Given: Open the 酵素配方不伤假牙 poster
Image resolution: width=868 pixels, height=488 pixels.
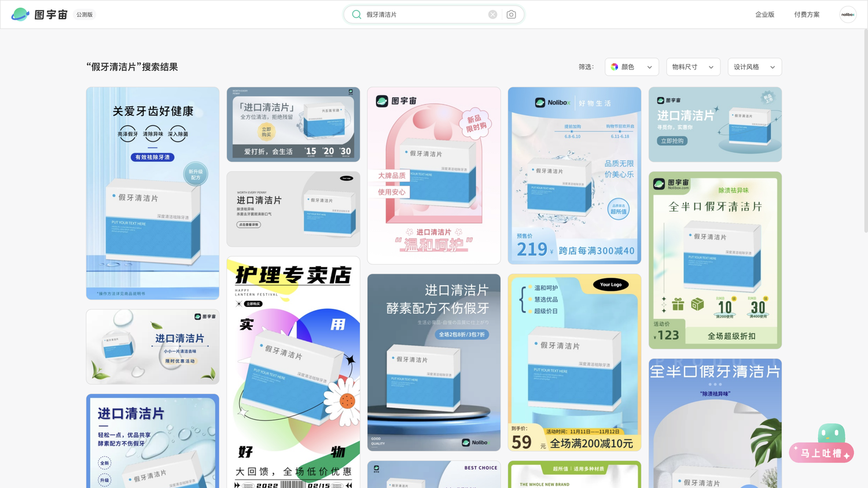Looking at the screenshot, I should click(434, 363).
